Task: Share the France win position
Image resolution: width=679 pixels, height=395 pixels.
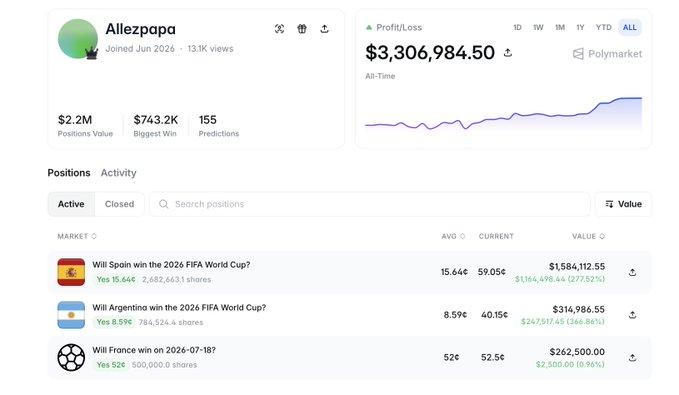Action: click(632, 358)
